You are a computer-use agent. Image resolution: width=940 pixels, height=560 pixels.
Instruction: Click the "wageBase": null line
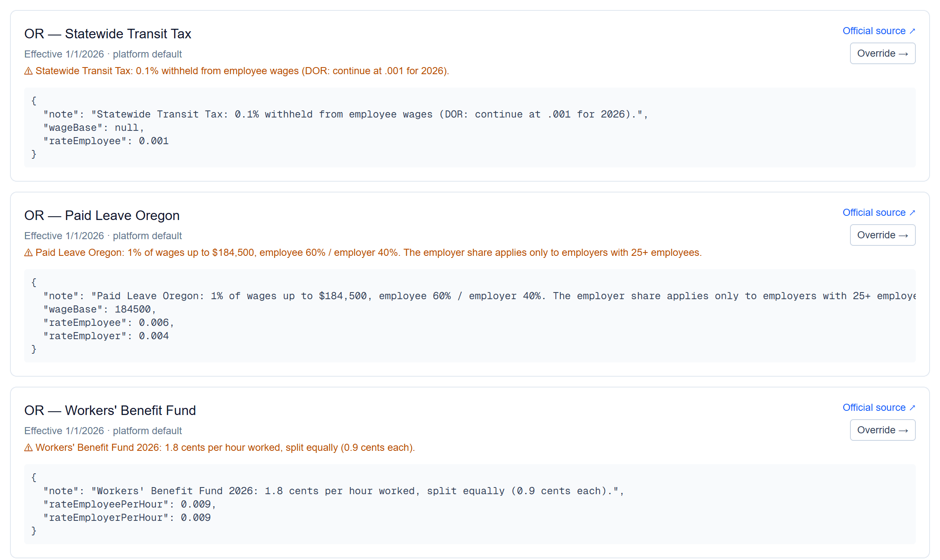pos(94,127)
